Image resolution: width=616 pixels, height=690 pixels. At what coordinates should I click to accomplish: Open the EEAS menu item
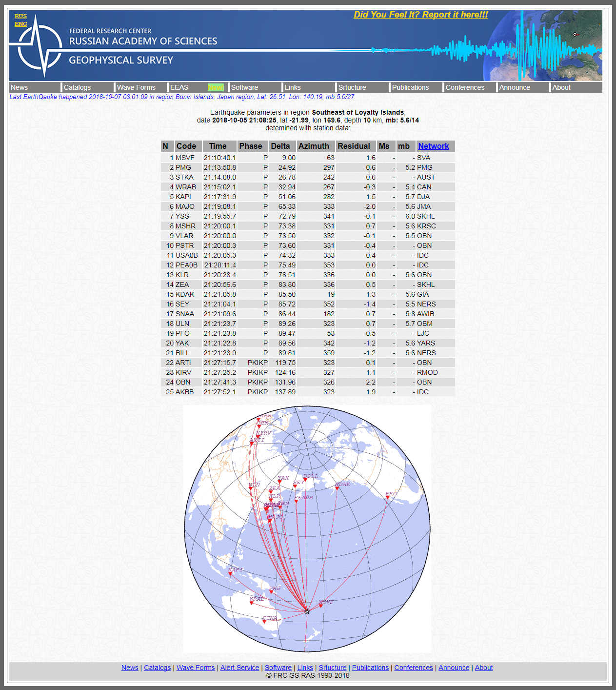(x=179, y=87)
